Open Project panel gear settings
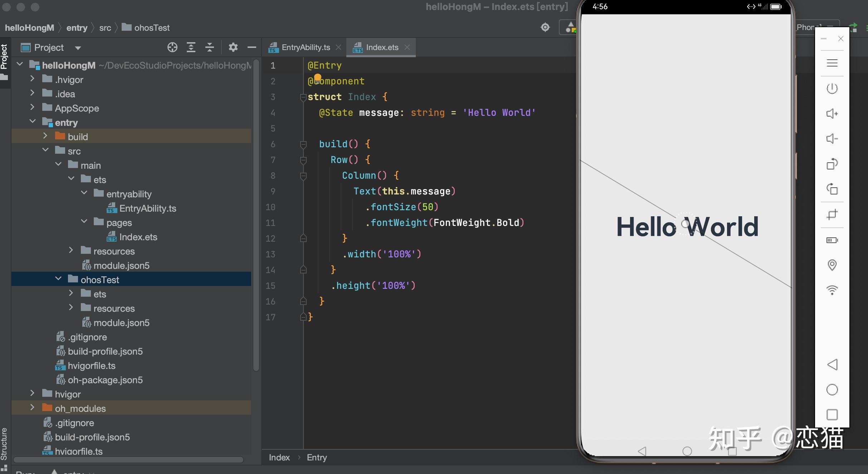The height and width of the screenshot is (474, 868). [233, 47]
